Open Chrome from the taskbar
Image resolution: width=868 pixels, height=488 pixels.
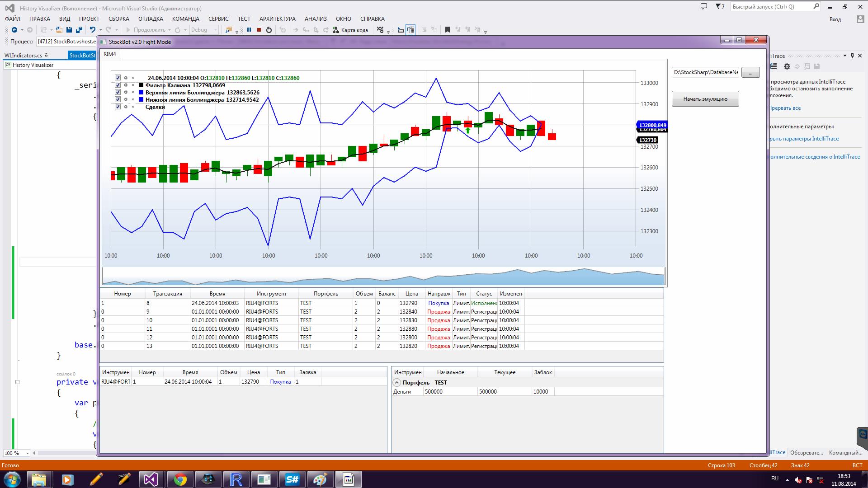(x=180, y=479)
